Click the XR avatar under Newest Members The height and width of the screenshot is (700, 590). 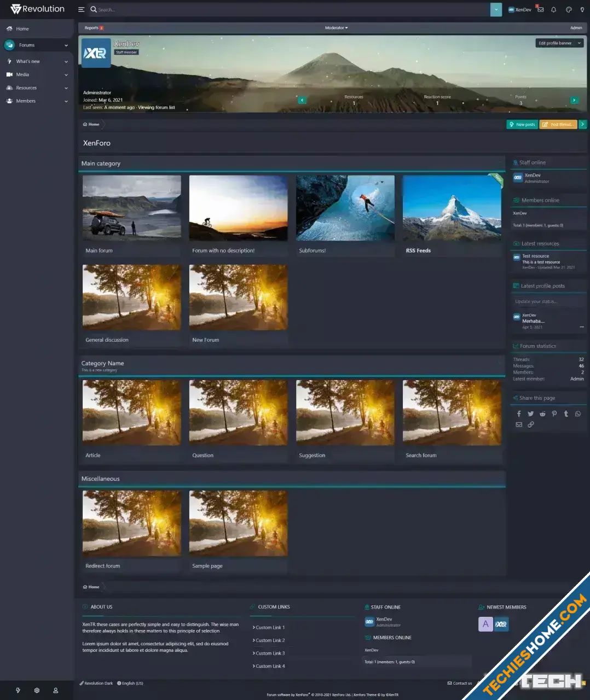[x=501, y=624]
